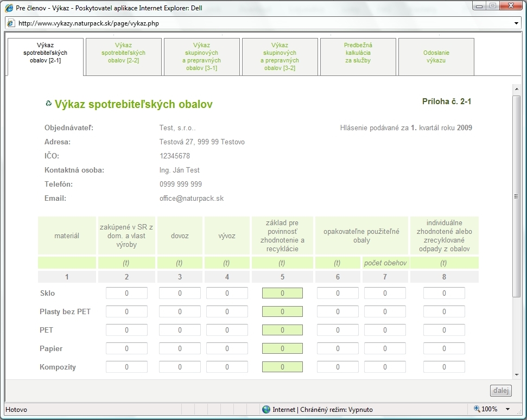Open the address bar dropdown arrow

click(x=516, y=23)
